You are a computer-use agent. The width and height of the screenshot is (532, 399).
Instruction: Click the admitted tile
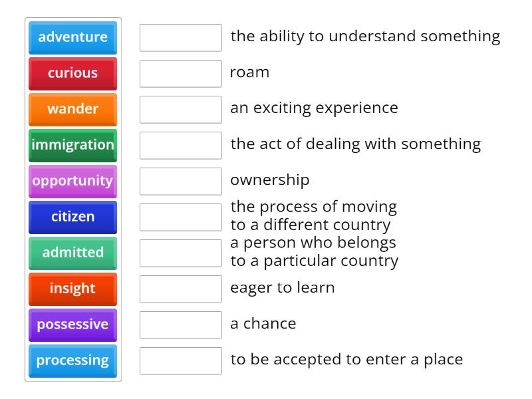coord(72,253)
